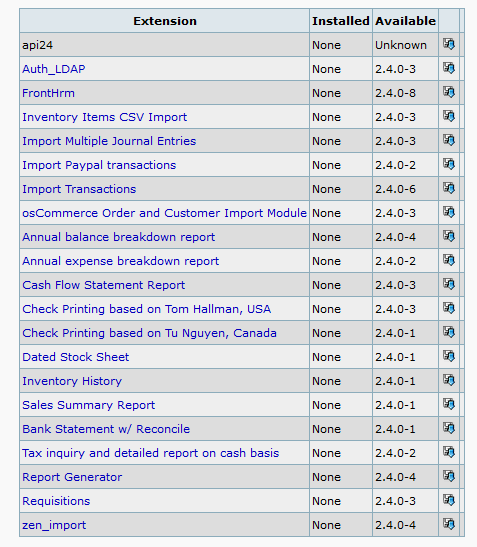
Task: Open Tax inquiry and detailed report link
Action: [151, 453]
